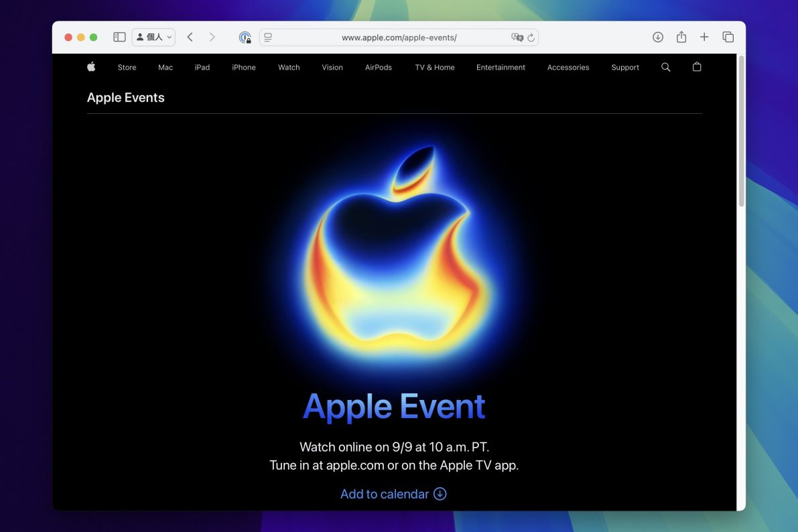The image size is (798, 532).
Task: Open the AirPods navigation item
Action: (x=379, y=68)
